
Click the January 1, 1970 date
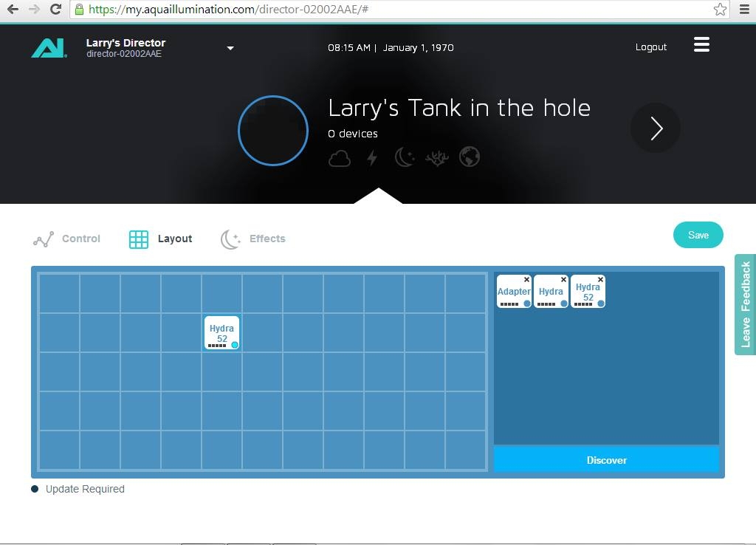418,48
